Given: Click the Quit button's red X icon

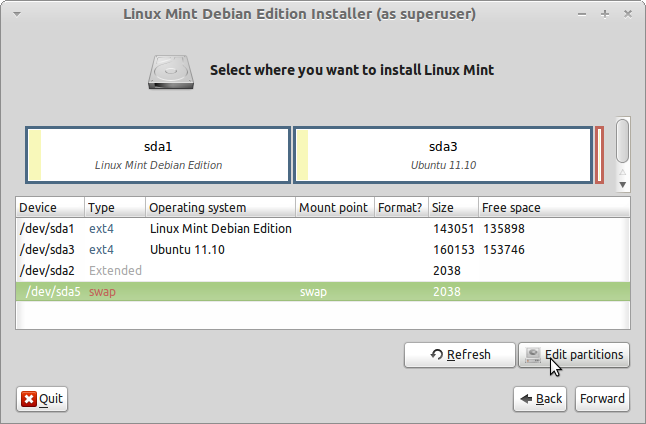Looking at the screenshot, I should click(28, 399).
